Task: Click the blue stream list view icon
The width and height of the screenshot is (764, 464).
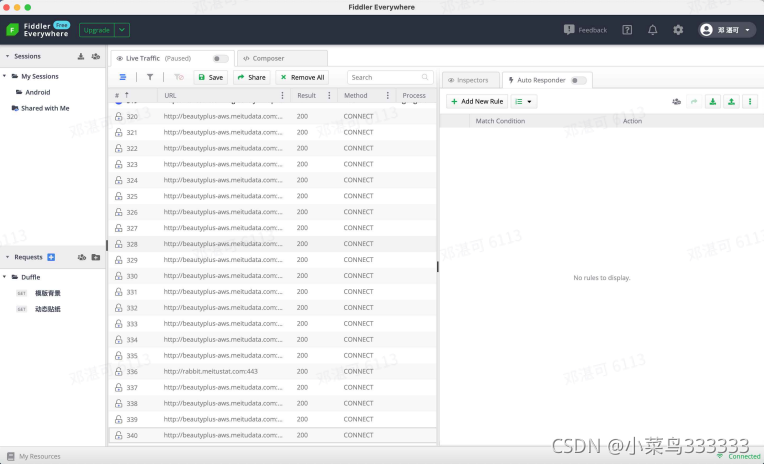Action: coord(123,77)
